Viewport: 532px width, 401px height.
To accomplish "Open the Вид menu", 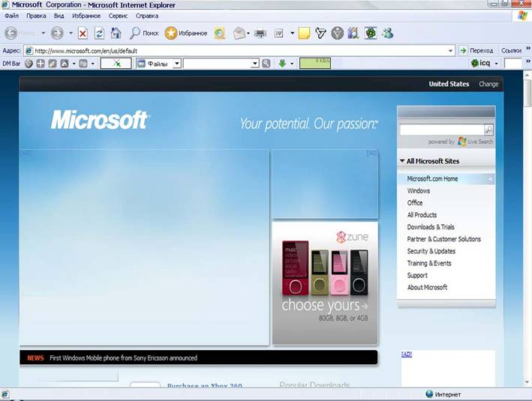I will click(x=59, y=16).
